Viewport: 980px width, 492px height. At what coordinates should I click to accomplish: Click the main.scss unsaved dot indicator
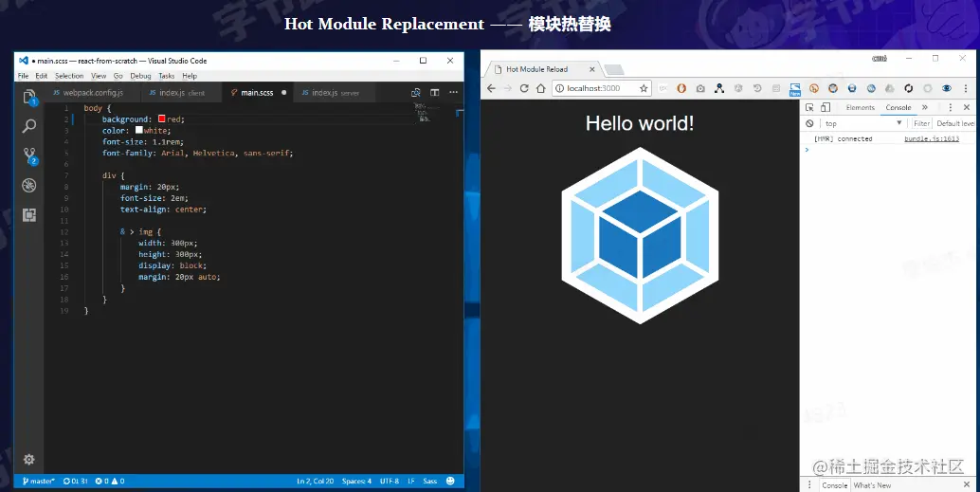click(x=283, y=93)
